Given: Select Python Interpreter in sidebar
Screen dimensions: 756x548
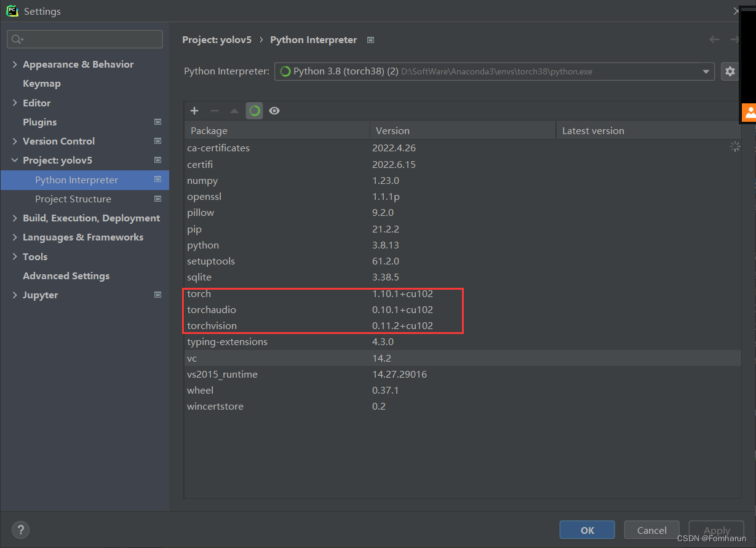Looking at the screenshot, I should [x=85, y=180].
